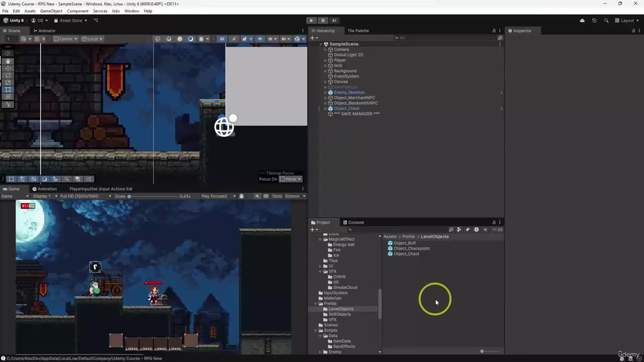
Task: Select the Rect tool in Scene tools
Action: click(x=8, y=89)
